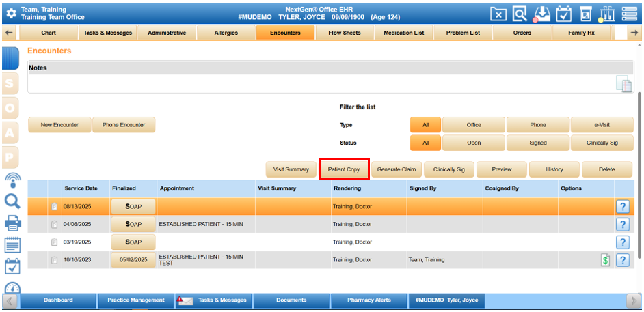Switch to the Medication List tab

[x=403, y=33]
